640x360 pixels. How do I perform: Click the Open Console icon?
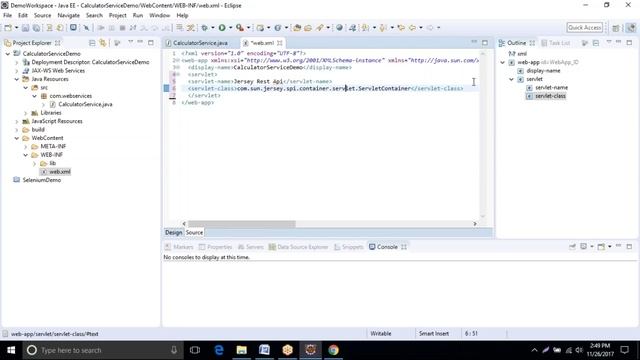(x=601, y=247)
